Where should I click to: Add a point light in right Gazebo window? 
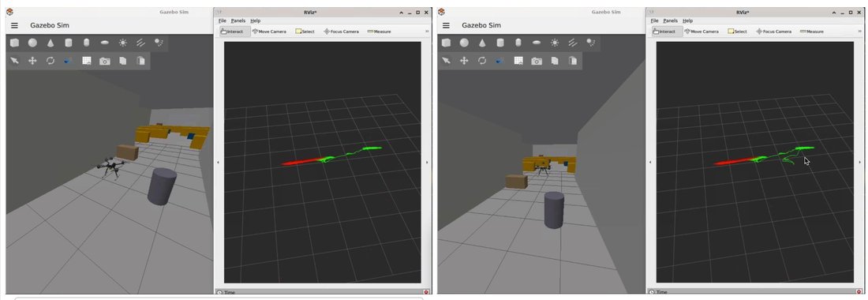point(554,43)
